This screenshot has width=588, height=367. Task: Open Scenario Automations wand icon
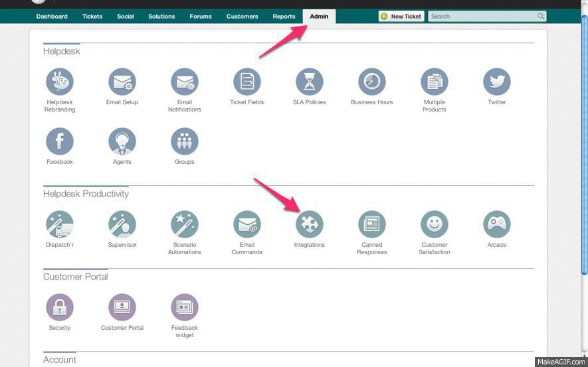(x=185, y=225)
